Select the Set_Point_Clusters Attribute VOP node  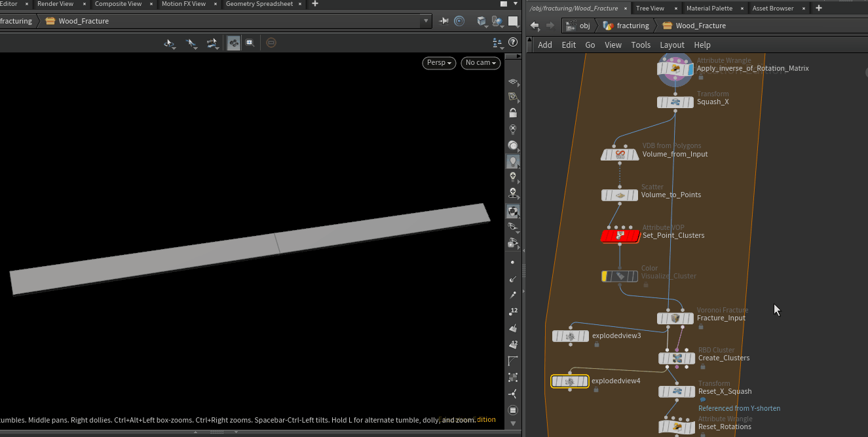tap(620, 236)
